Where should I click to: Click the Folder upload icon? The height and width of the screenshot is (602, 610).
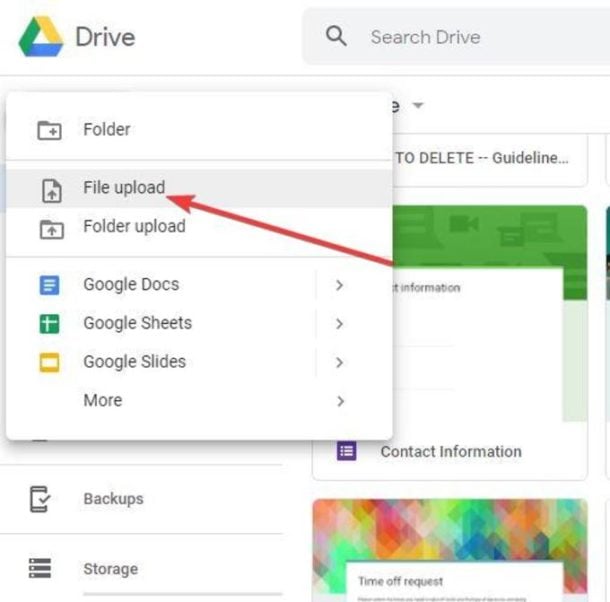52,229
